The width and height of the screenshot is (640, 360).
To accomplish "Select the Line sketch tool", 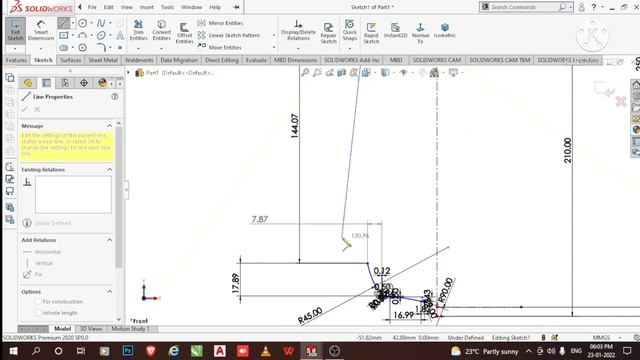I will coord(63,23).
